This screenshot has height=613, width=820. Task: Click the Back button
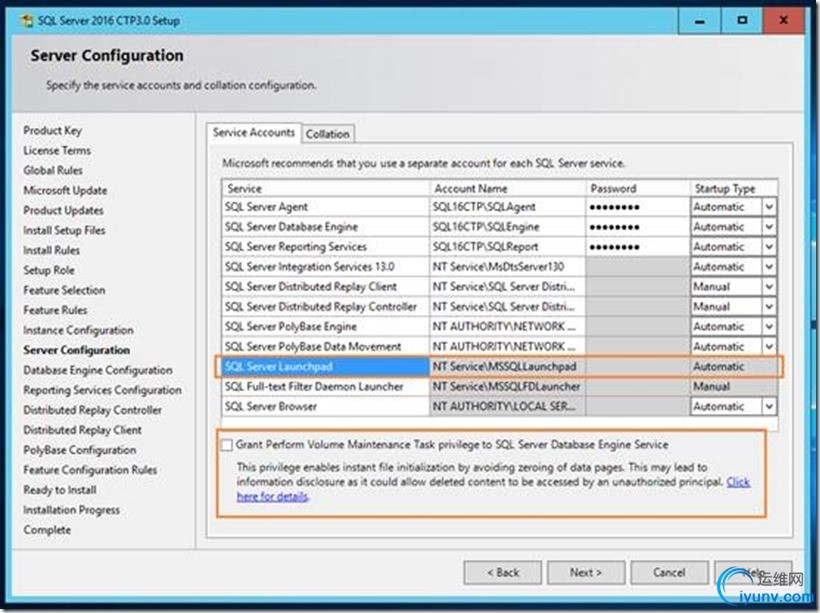pos(503,573)
